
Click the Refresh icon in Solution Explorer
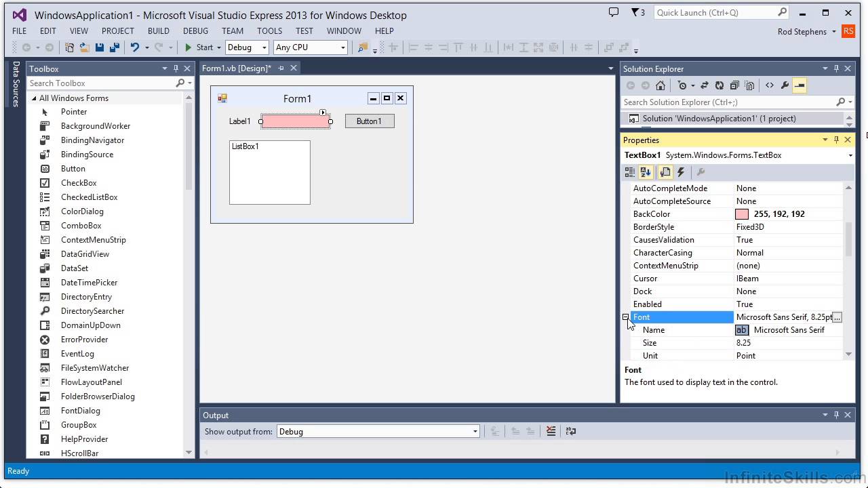(x=719, y=85)
